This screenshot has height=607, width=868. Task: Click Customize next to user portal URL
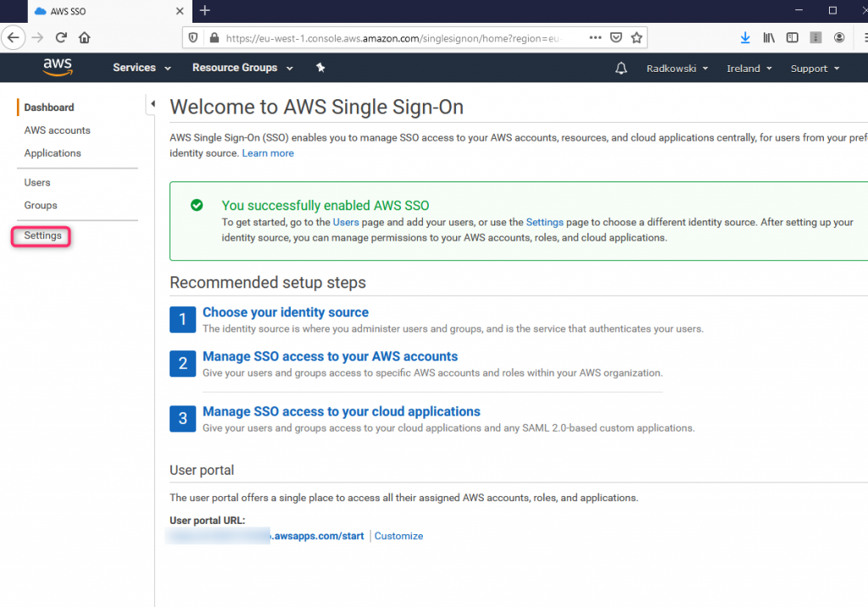point(398,536)
